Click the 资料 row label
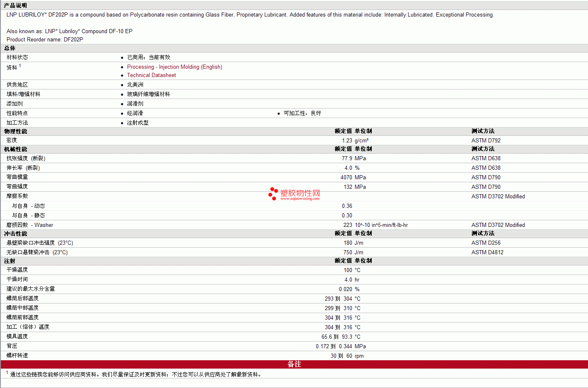 12,67
